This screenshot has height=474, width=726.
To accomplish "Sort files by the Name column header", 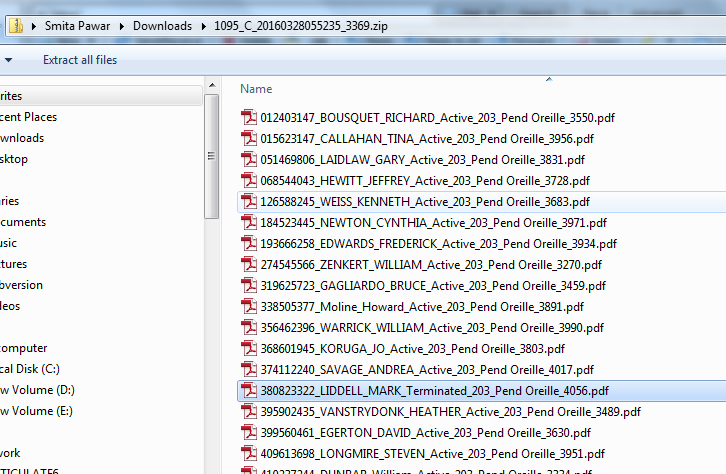I will click(x=256, y=89).
